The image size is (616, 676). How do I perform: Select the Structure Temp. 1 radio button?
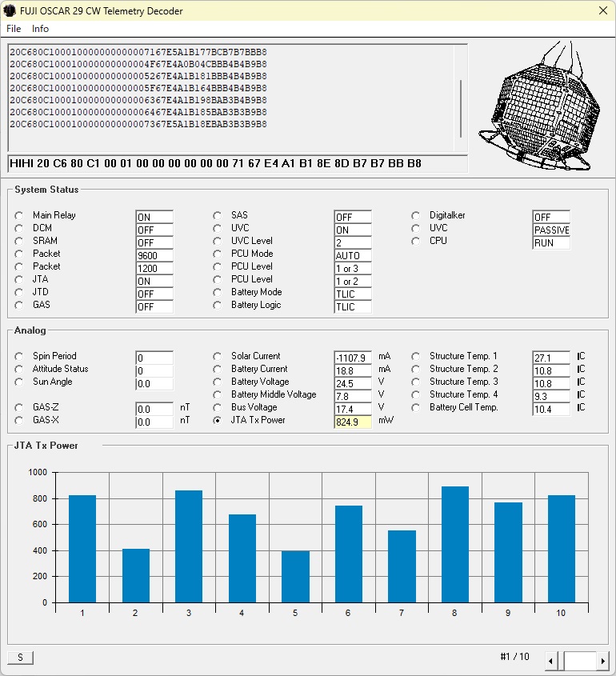point(415,357)
